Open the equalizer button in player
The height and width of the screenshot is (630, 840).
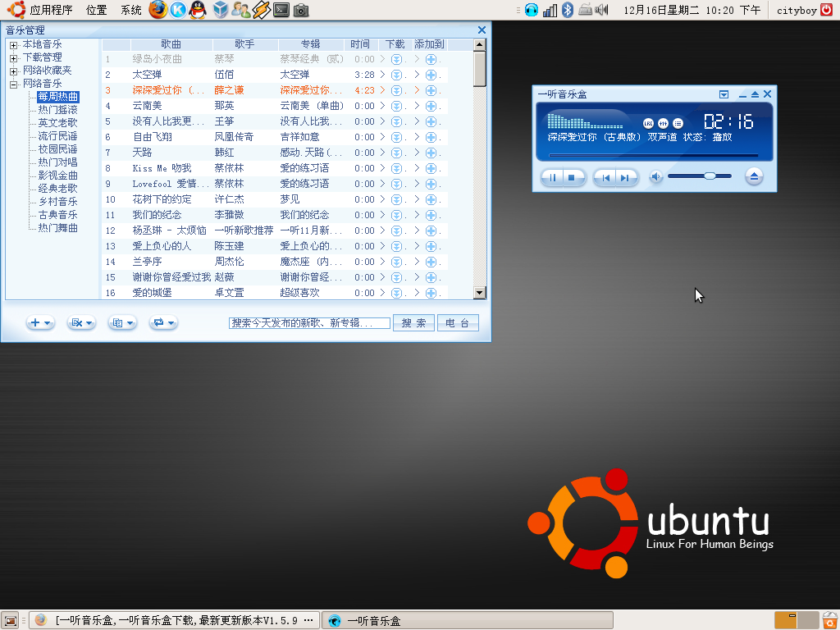click(x=663, y=123)
